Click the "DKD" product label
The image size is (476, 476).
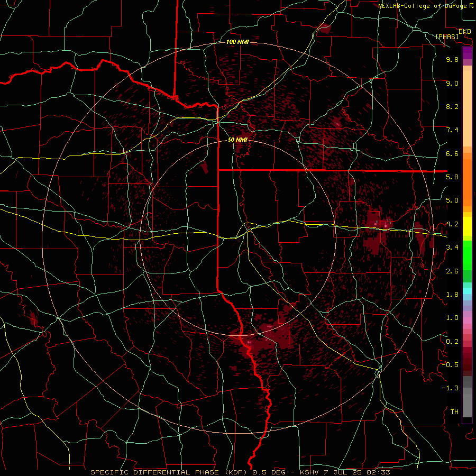[464, 31]
